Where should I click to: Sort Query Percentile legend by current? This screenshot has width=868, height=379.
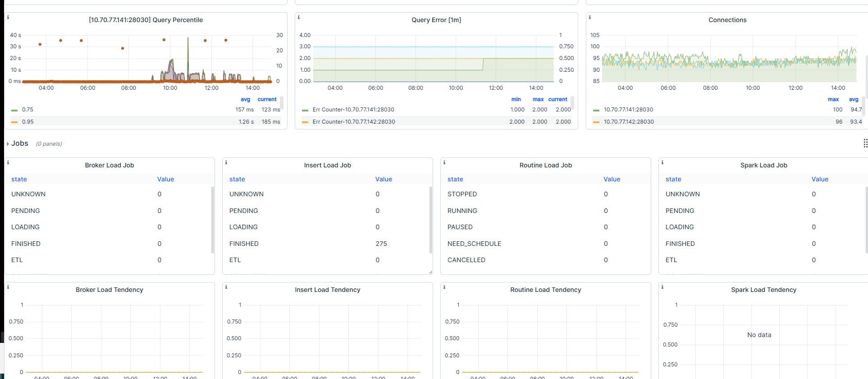[267, 99]
